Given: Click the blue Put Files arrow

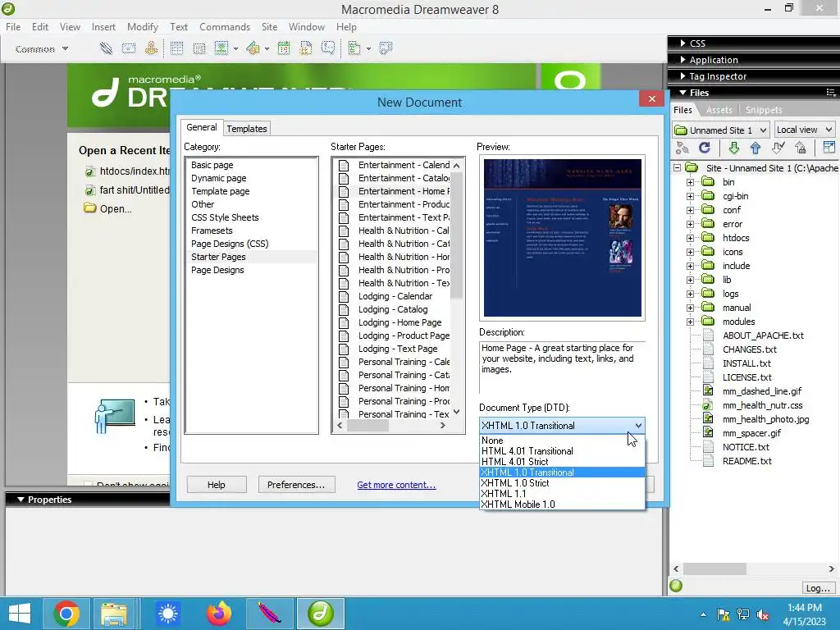Looking at the screenshot, I should tap(756, 148).
